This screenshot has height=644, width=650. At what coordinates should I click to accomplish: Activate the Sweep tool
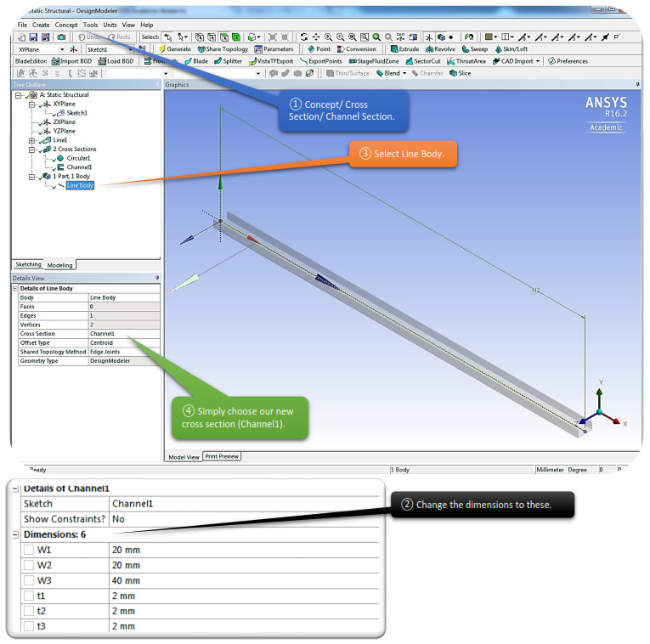tap(476, 49)
